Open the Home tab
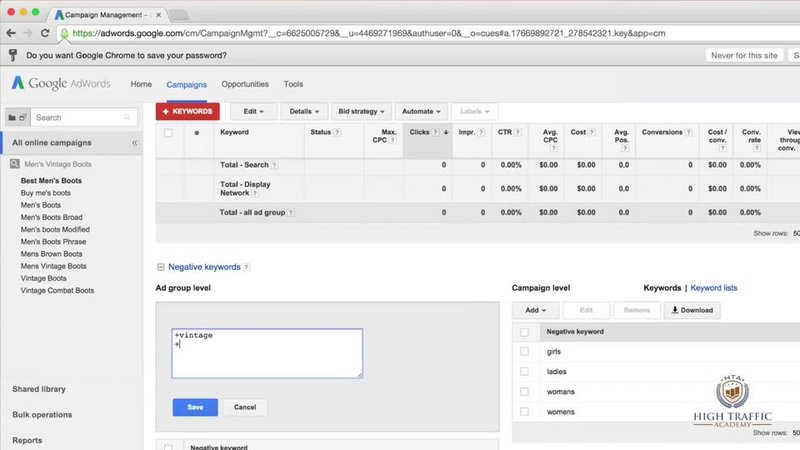The width and height of the screenshot is (800, 450). (x=141, y=84)
